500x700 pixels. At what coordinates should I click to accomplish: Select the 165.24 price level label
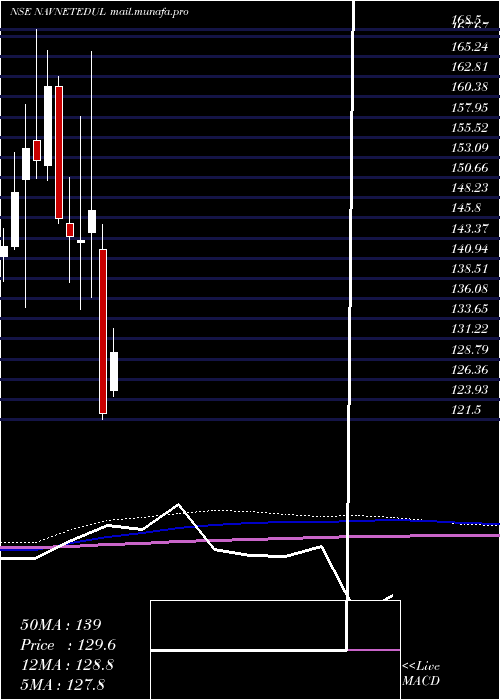[469, 48]
